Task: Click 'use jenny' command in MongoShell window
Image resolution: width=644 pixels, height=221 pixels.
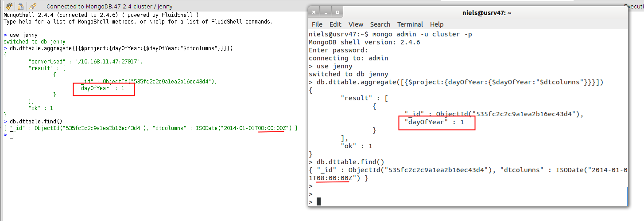Action: pyautogui.click(x=23, y=35)
